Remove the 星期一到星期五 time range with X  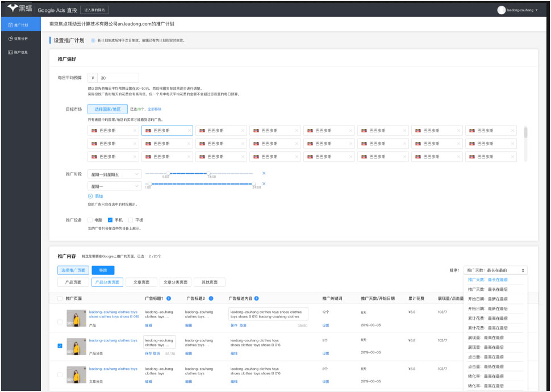click(264, 173)
